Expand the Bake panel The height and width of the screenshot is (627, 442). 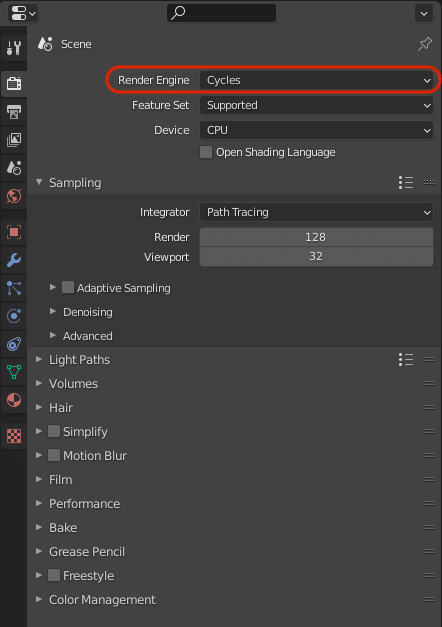tap(39, 527)
